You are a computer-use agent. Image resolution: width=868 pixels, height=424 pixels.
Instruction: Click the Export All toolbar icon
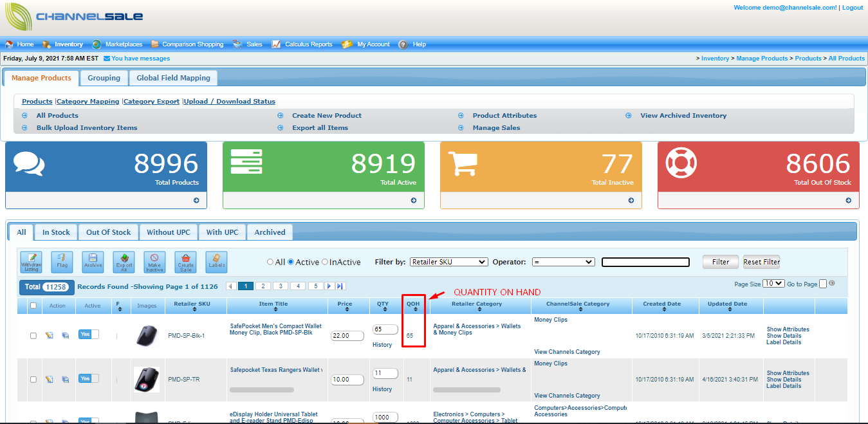124,262
